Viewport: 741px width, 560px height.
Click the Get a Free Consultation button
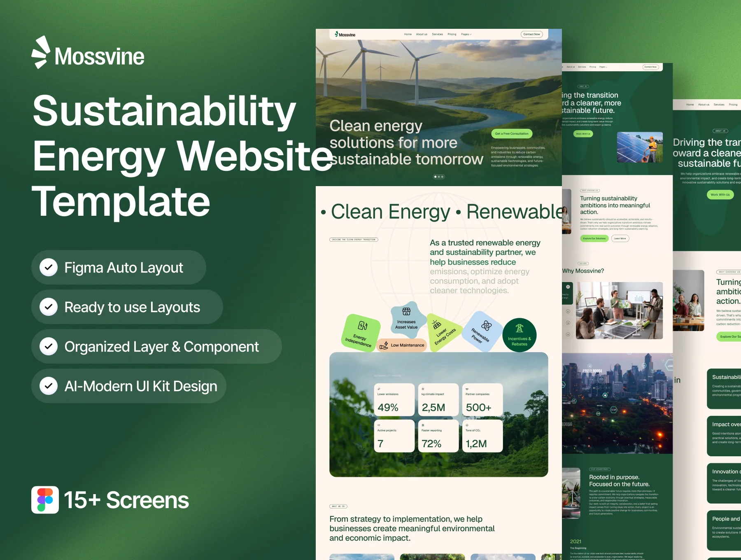pos(512,133)
